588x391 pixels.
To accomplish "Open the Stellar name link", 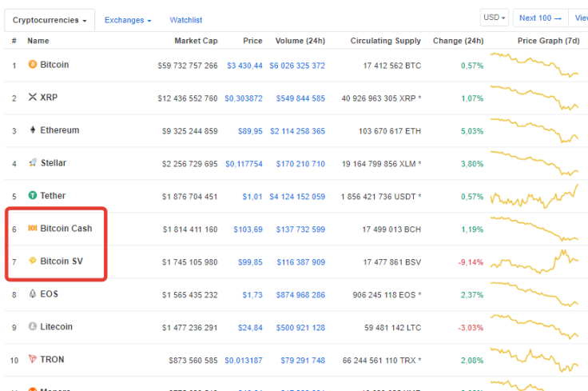I will [54, 163].
